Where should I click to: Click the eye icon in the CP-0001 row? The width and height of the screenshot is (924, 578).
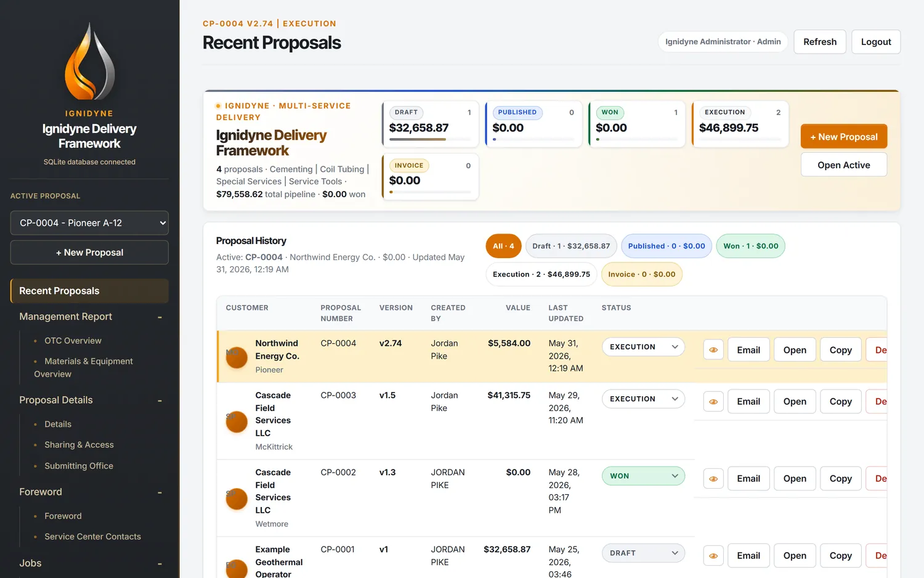(x=713, y=556)
